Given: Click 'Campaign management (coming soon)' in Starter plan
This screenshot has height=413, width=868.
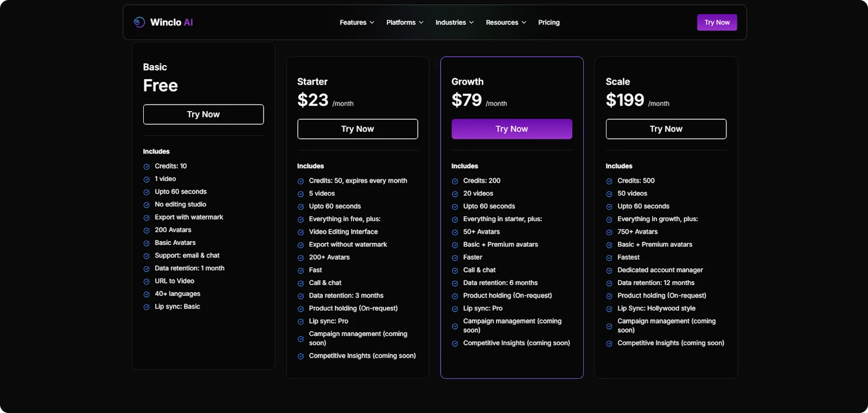Looking at the screenshot, I should [358, 338].
